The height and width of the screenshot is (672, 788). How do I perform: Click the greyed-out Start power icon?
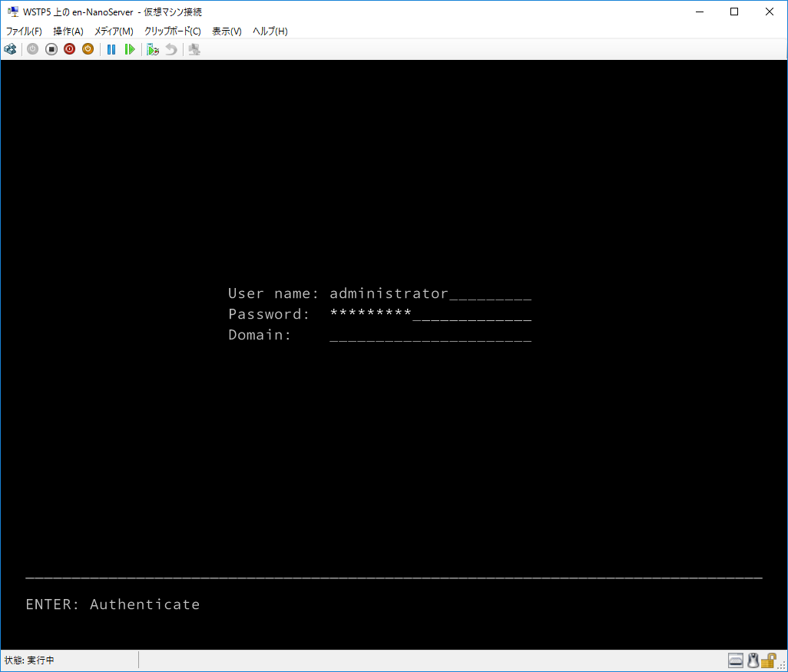click(32, 49)
